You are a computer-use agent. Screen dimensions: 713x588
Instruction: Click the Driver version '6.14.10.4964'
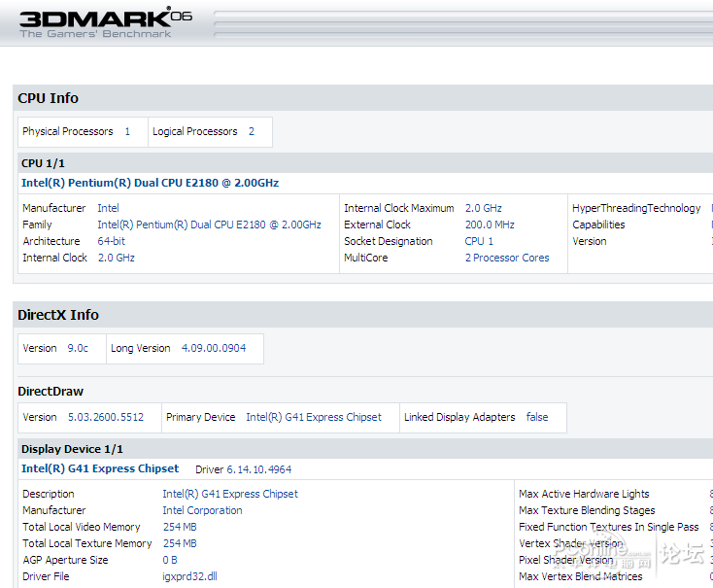coord(259,469)
